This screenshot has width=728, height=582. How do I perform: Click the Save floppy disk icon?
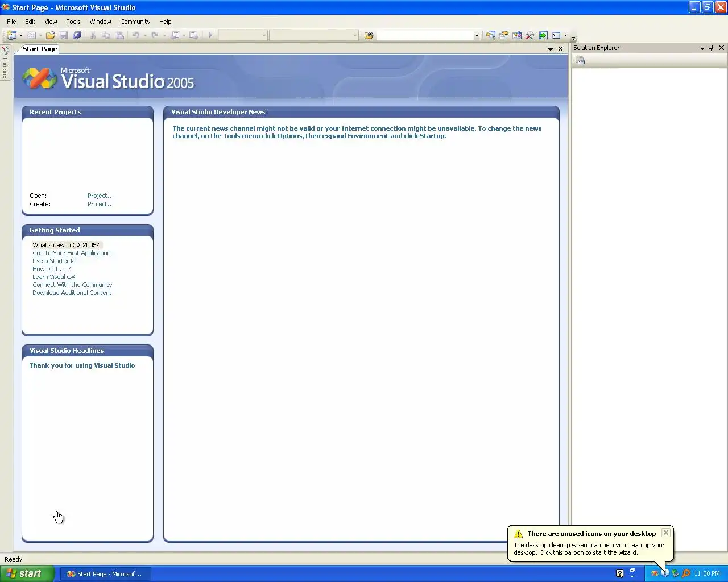(64, 35)
